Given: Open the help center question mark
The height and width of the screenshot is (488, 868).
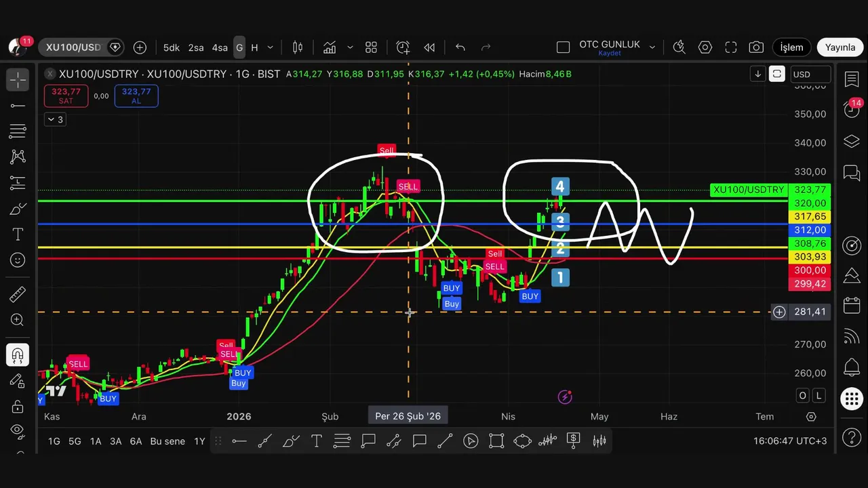Looking at the screenshot, I should (x=852, y=437).
